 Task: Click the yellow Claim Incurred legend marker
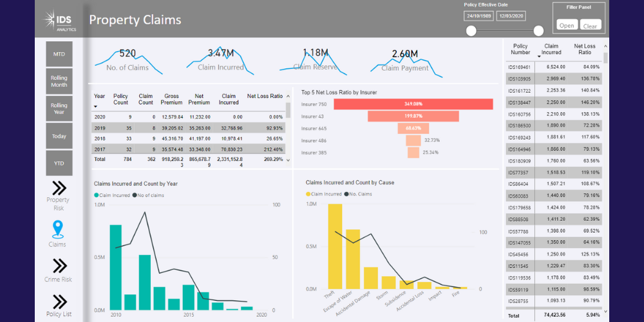(308, 194)
